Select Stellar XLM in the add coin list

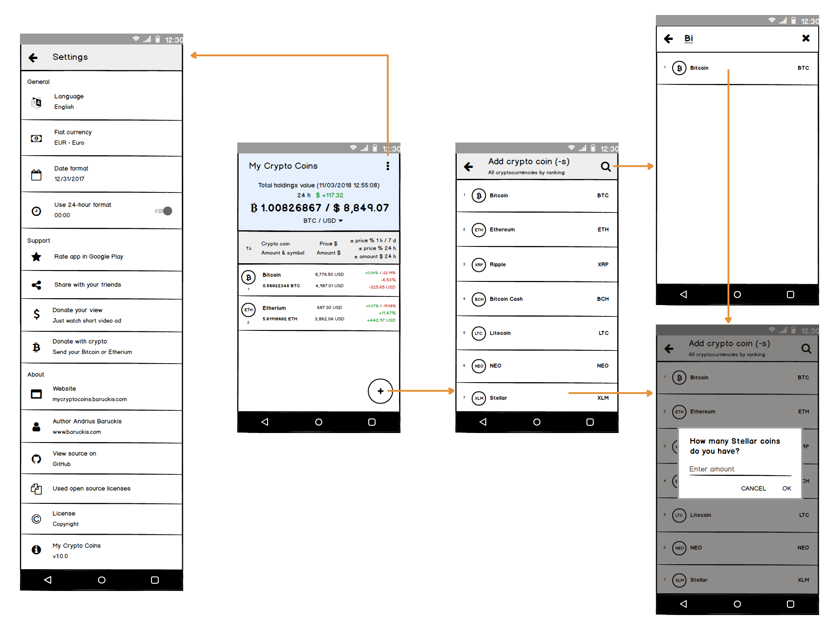pos(537,398)
